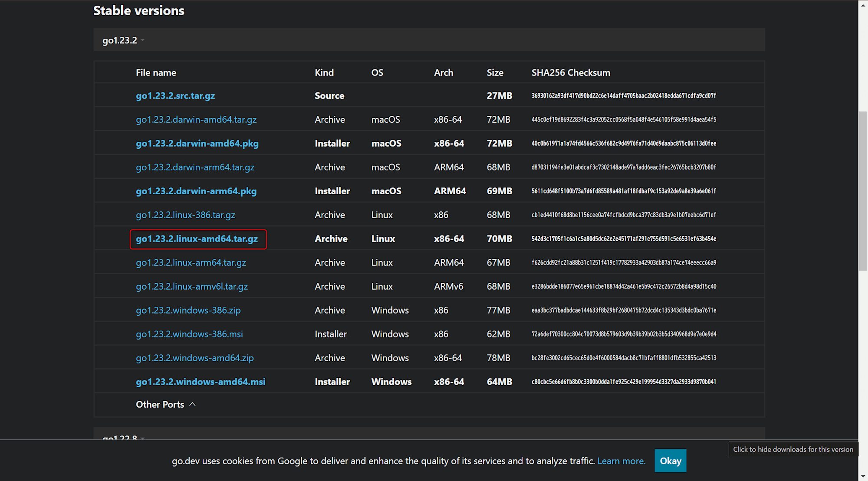
Task: Open the Learn more cookie link
Action: [621, 461]
